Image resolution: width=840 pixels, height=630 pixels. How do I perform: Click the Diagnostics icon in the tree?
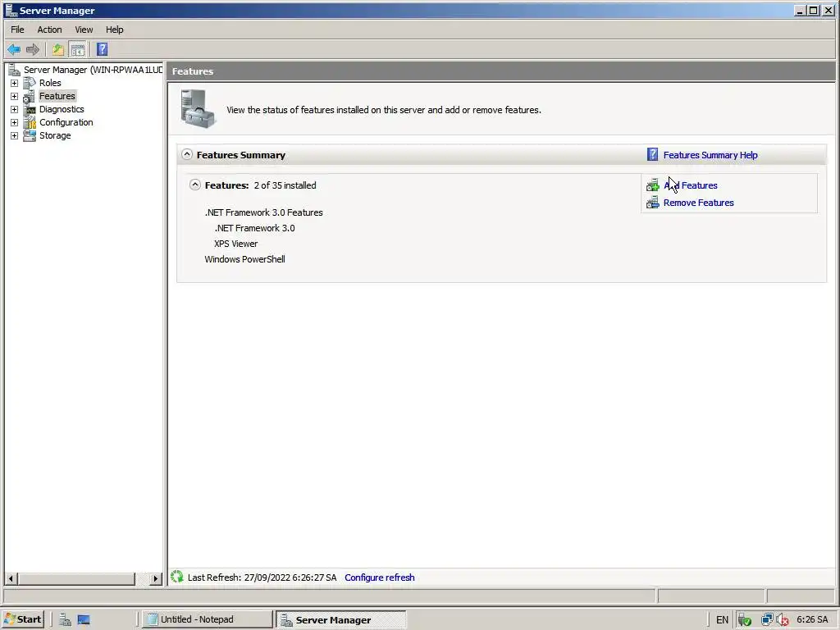pyautogui.click(x=30, y=109)
